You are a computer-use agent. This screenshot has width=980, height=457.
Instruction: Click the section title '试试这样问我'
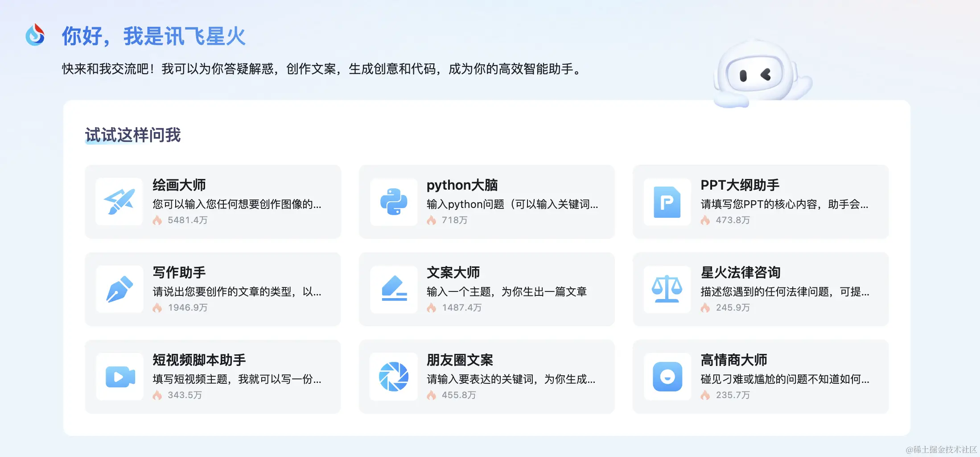[x=133, y=135]
